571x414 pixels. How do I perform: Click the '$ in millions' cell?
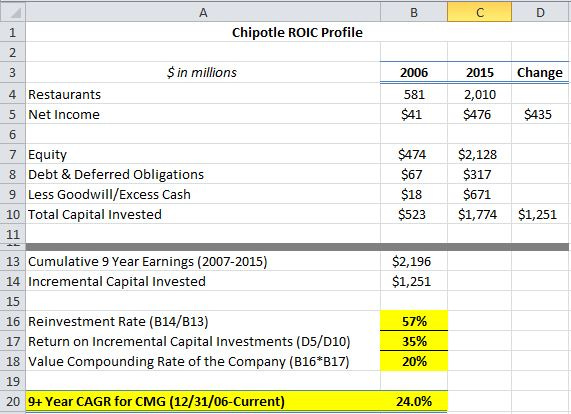pyautogui.click(x=202, y=72)
